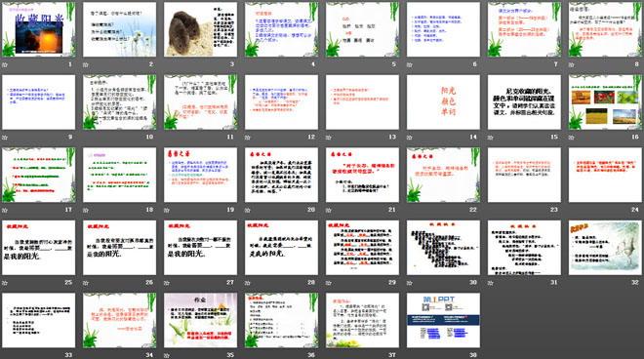Screen dimensions: 644x359
Task: Click the animation star under slide 26
Action: (86, 283)
